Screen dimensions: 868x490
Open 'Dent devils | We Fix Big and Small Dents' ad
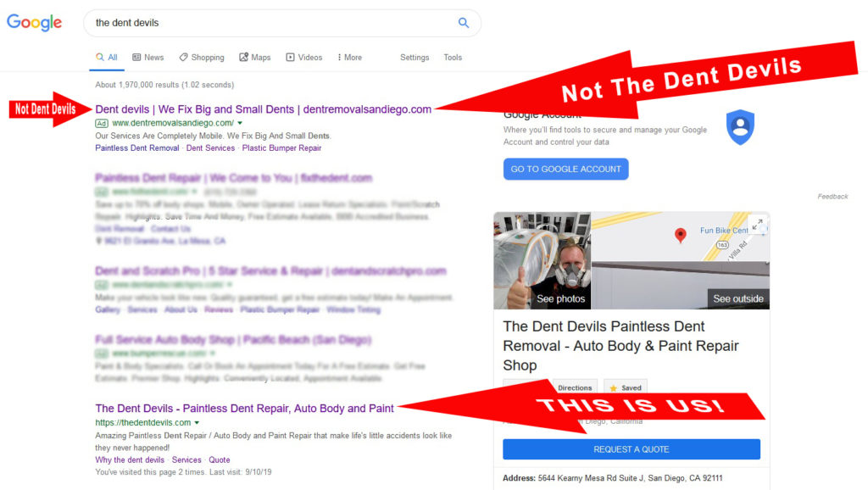click(x=263, y=109)
